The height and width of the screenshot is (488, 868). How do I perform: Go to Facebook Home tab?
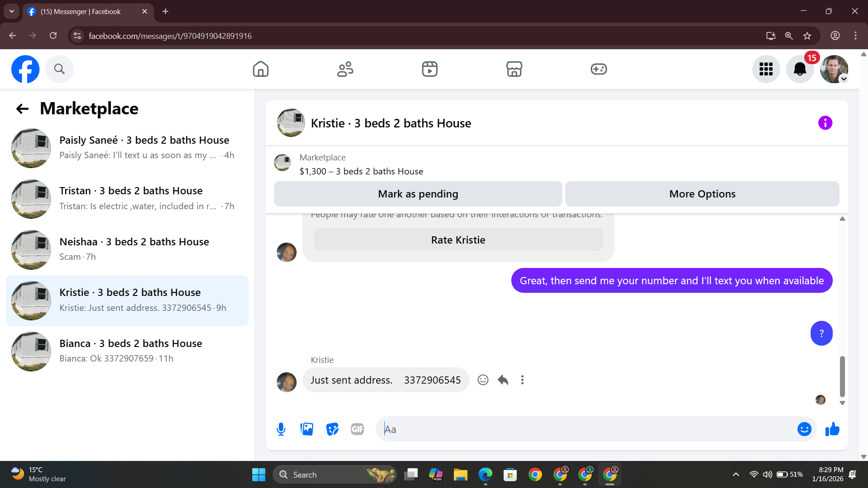[x=260, y=69]
